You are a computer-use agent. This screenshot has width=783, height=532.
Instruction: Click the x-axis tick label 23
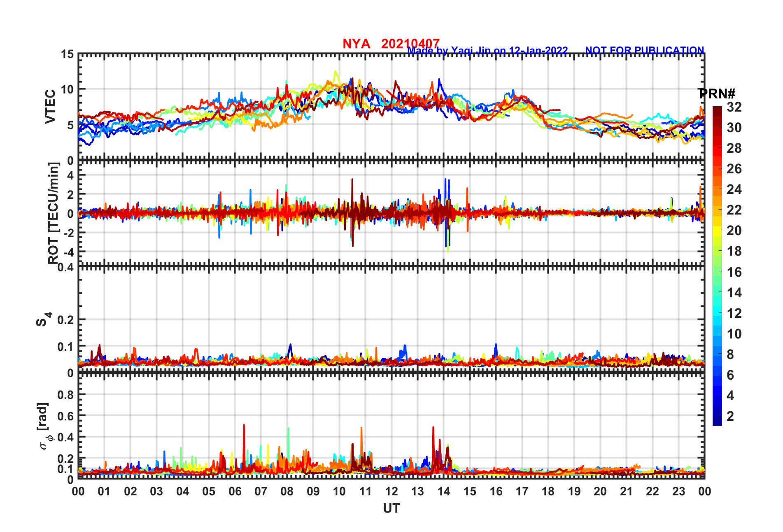(679, 492)
